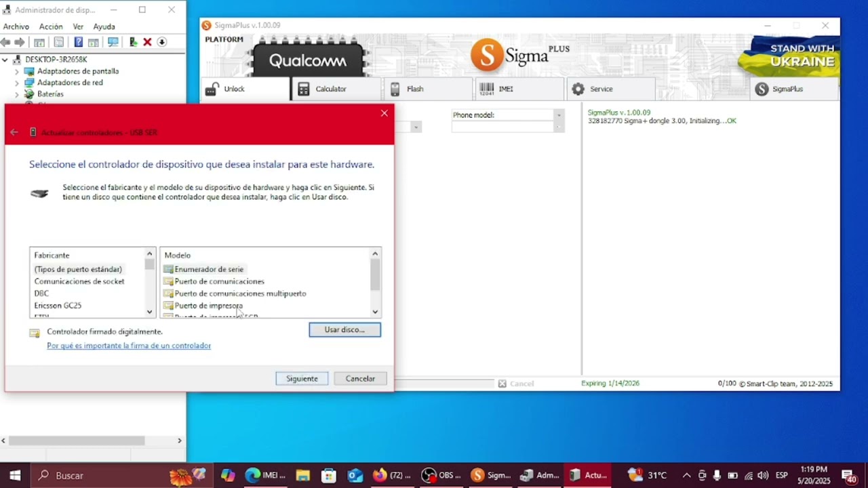The width and height of the screenshot is (868, 488).
Task: Click Modelo list scroll-down arrow
Action: 375,312
